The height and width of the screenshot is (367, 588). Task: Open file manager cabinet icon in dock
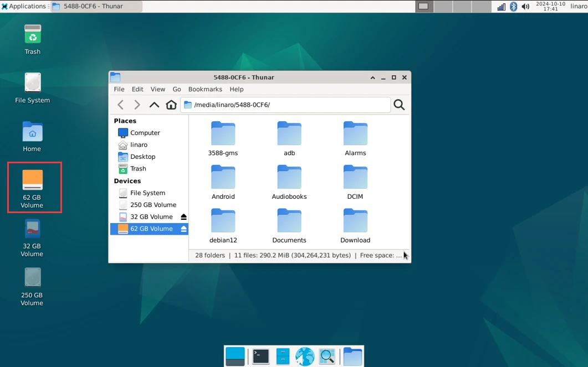click(x=283, y=356)
